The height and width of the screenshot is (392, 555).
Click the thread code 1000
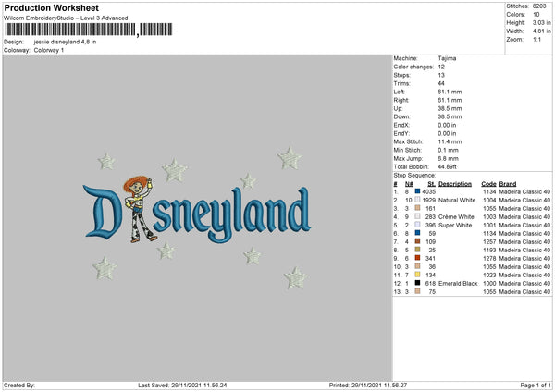[489, 284]
